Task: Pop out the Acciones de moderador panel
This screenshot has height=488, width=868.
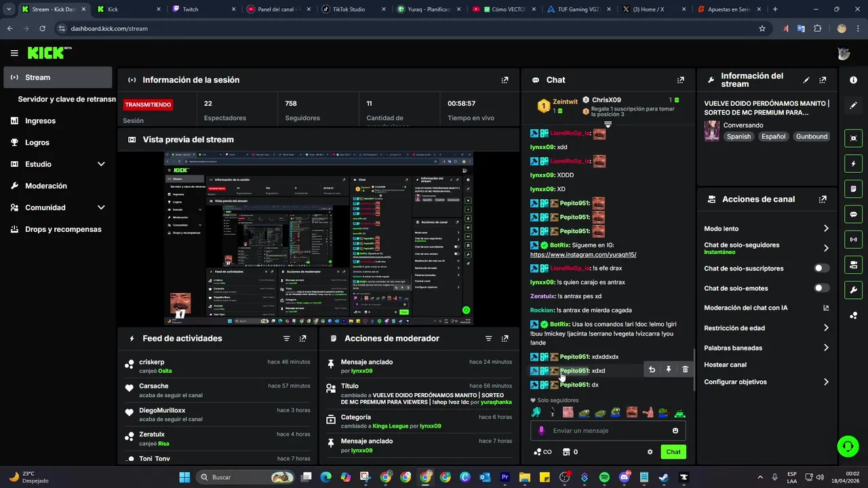Action: [505, 338]
